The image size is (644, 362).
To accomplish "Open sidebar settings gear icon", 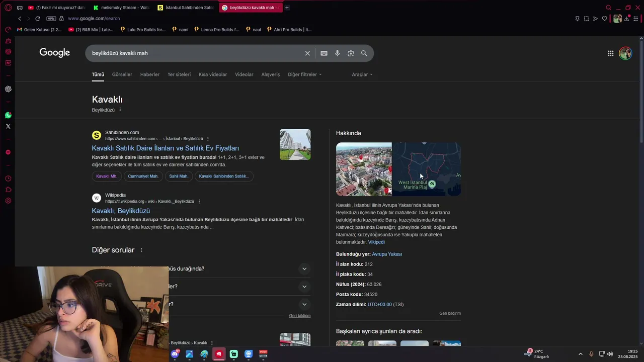I will [8, 201].
